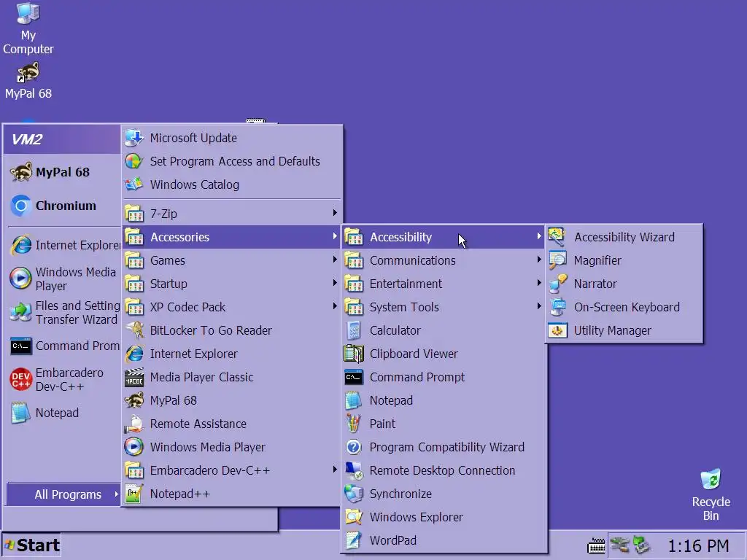The image size is (747, 560).
Task: Click the keyboard icon in system tray
Action: click(x=596, y=545)
